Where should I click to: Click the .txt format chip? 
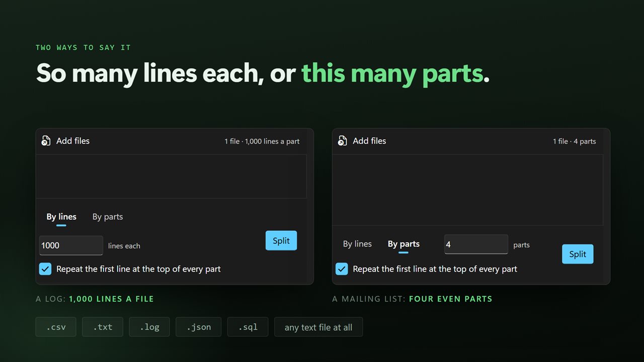[103, 327]
